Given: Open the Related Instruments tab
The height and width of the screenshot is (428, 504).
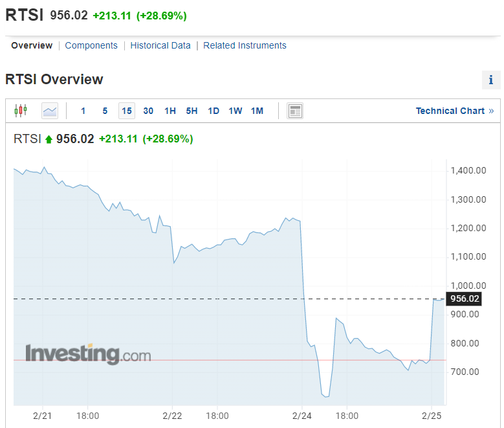Looking at the screenshot, I should coord(245,45).
